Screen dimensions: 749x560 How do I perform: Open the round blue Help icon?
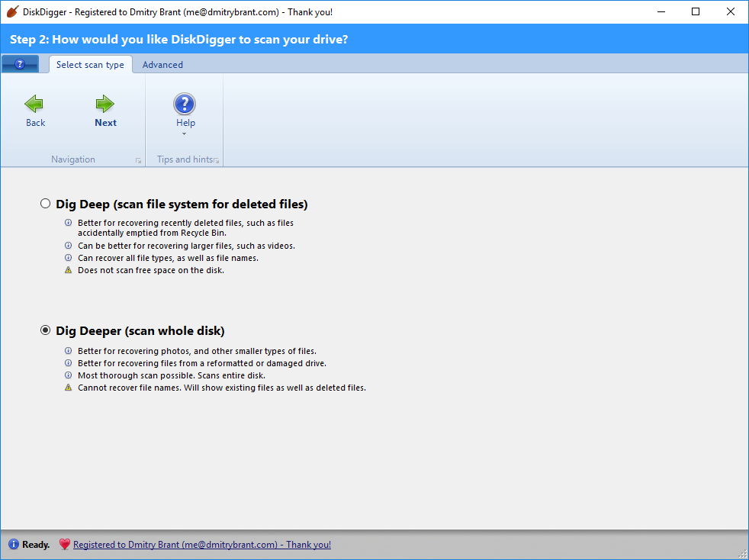[185, 104]
